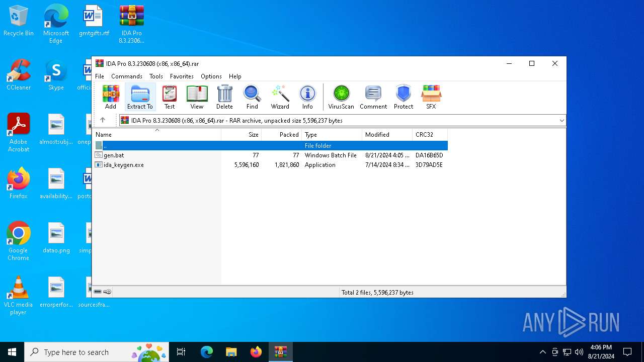Select the parent folder '..' row

pos(270,146)
